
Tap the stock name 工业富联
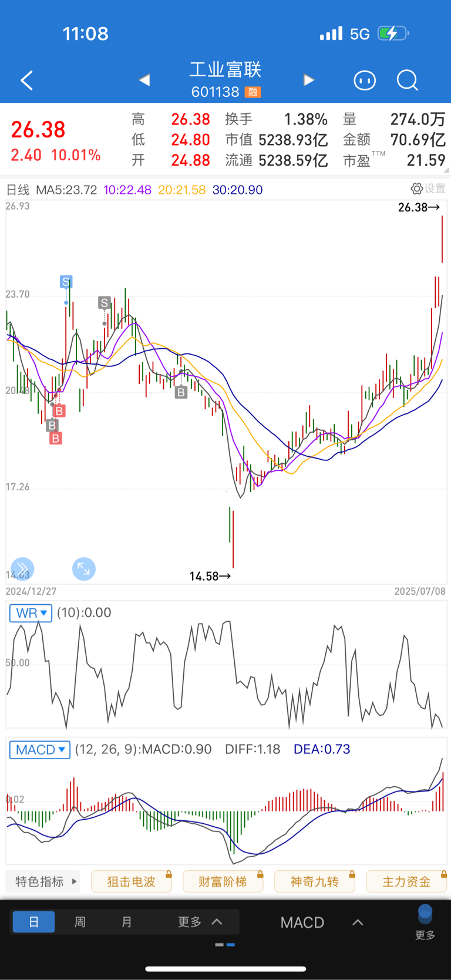tap(225, 70)
